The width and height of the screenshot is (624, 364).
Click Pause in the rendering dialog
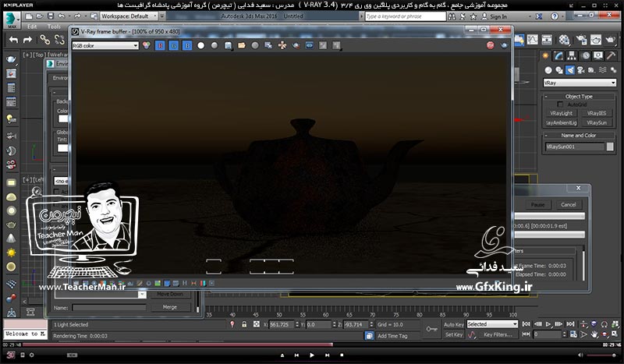tap(537, 204)
